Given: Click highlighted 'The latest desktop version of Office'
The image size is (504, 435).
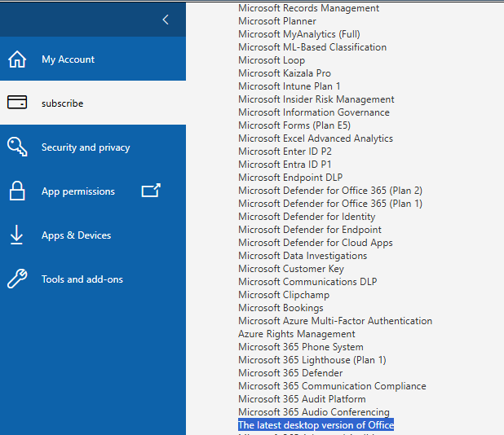Looking at the screenshot, I should [x=316, y=424].
